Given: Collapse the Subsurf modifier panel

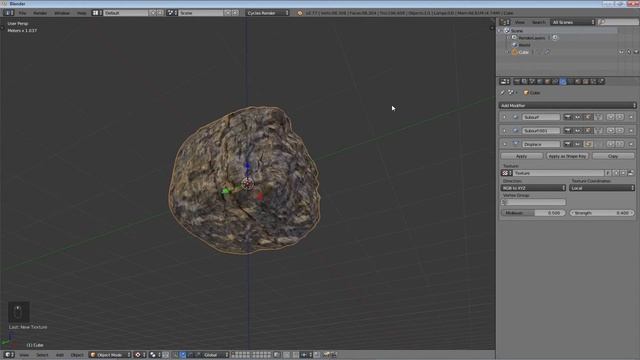Looking at the screenshot, I should tap(504, 117).
